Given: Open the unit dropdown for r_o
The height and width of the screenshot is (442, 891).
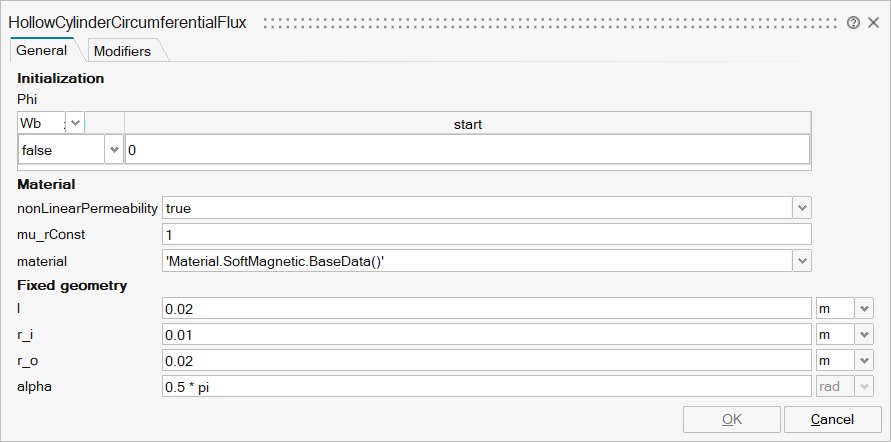Looking at the screenshot, I should tap(864, 360).
